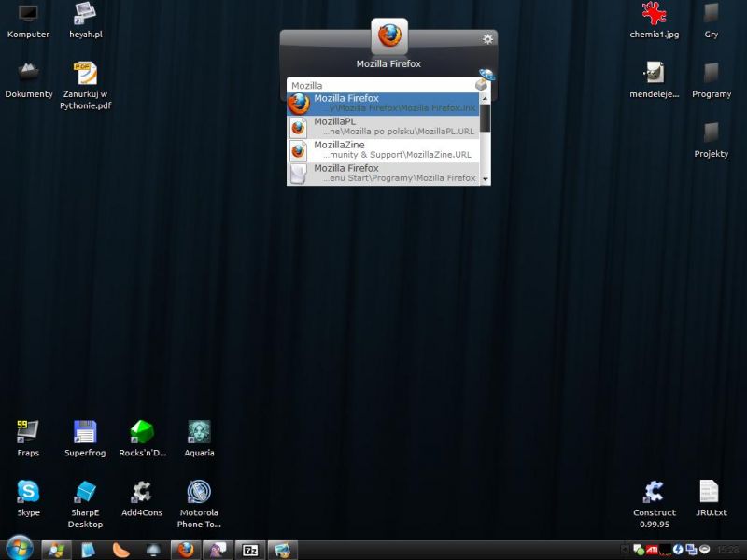The height and width of the screenshot is (560, 747).
Task: Click the ATI tray icon
Action: click(x=652, y=550)
